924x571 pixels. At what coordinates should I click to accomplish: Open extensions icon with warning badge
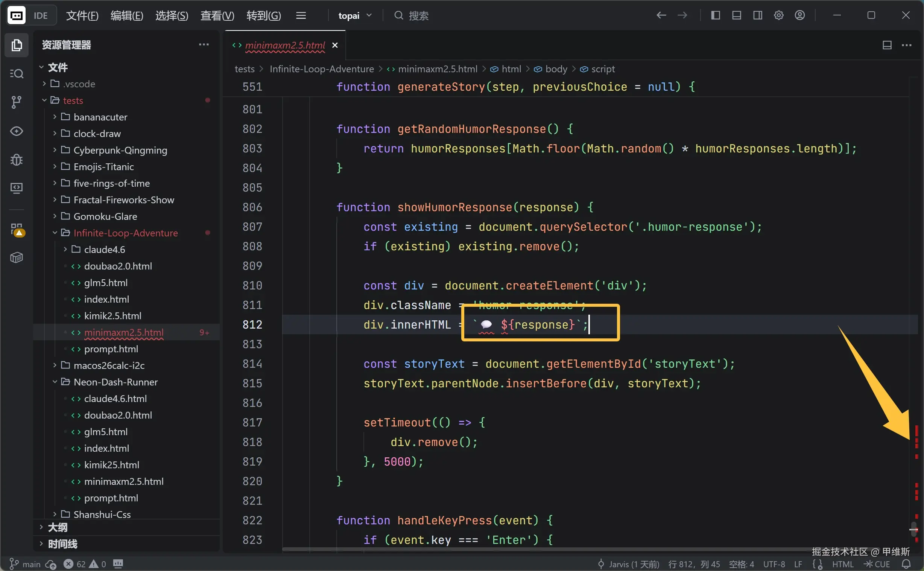pyautogui.click(x=17, y=230)
